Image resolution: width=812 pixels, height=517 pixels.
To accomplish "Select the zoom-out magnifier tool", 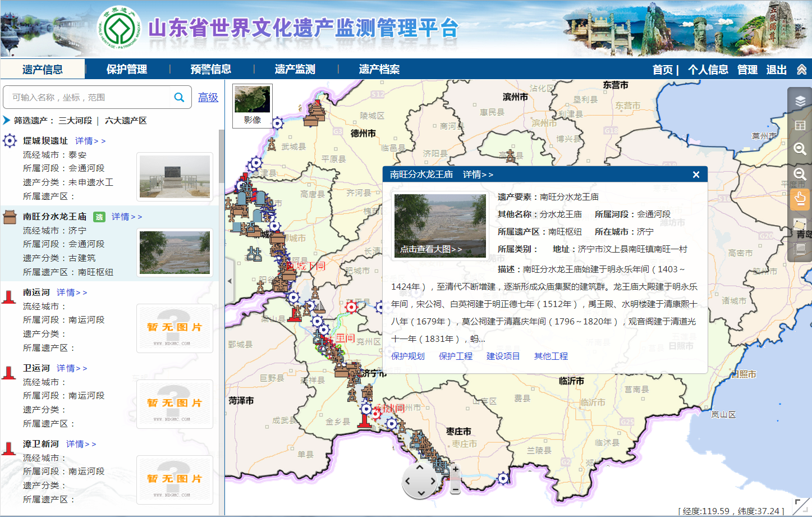I will point(800,174).
